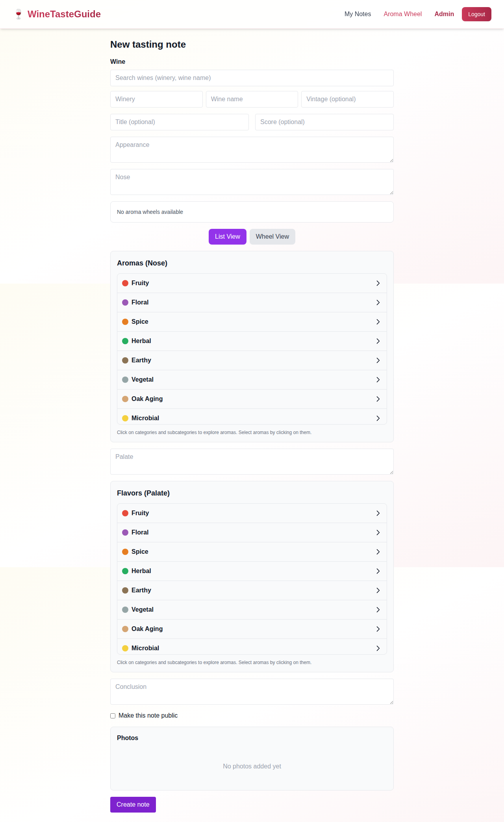Click the WineTasteGuide wine glass logo
This screenshot has width=504, height=822.
[18, 14]
